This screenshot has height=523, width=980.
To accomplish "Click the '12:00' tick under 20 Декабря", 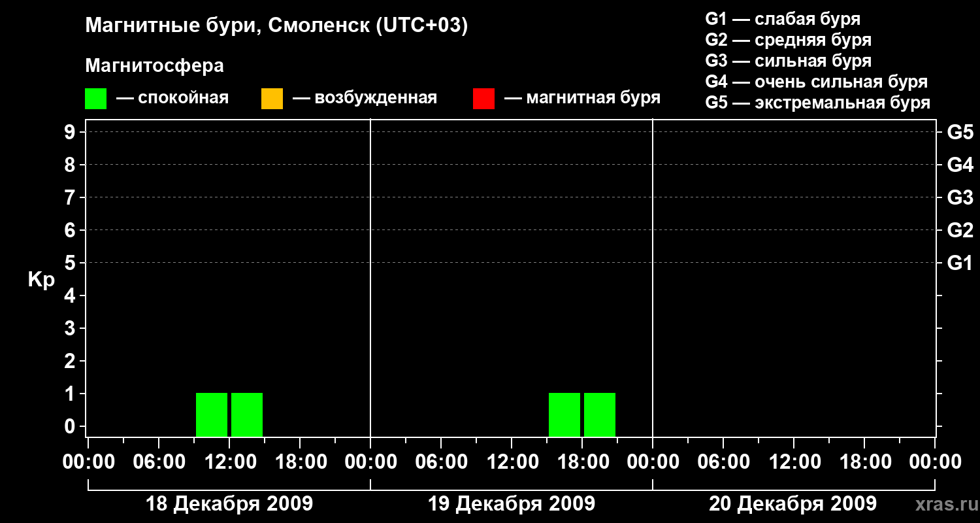I will pyautogui.click(x=794, y=462).
